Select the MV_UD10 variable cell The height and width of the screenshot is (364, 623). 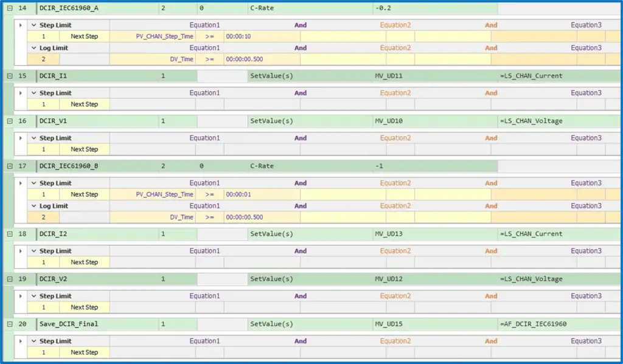[x=435, y=121]
